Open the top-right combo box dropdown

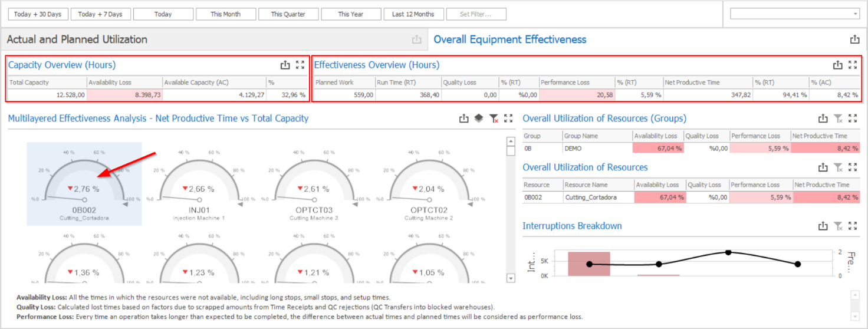pos(855,14)
